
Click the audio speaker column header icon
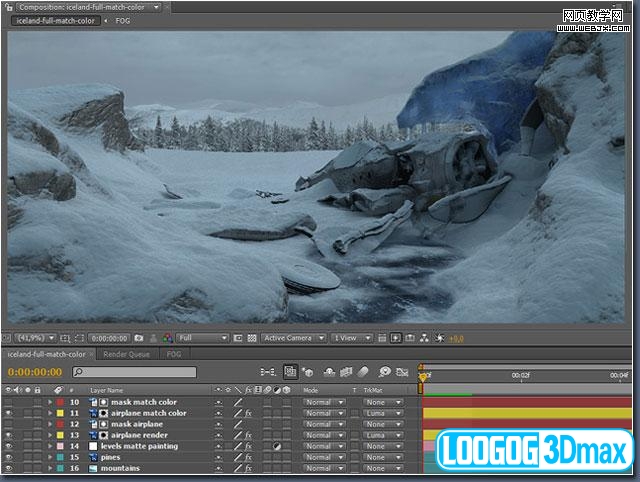[x=18, y=390]
